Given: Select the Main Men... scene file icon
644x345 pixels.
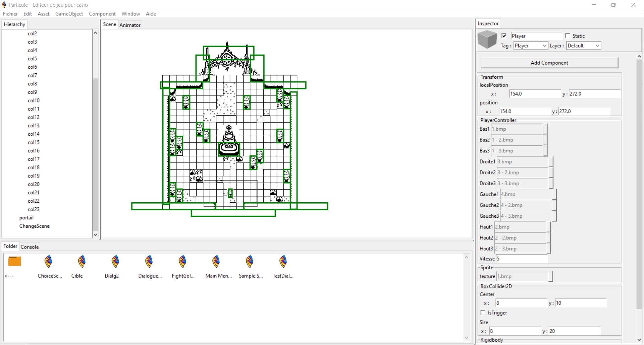Looking at the screenshot, I should pyautogui.click(x=216, y=262).
